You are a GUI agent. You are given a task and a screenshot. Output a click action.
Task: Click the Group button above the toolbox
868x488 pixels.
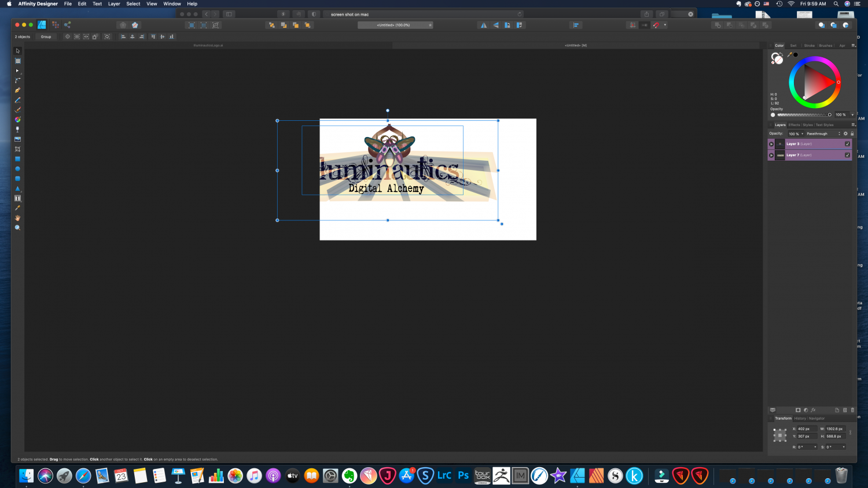(x=46, y=36)
